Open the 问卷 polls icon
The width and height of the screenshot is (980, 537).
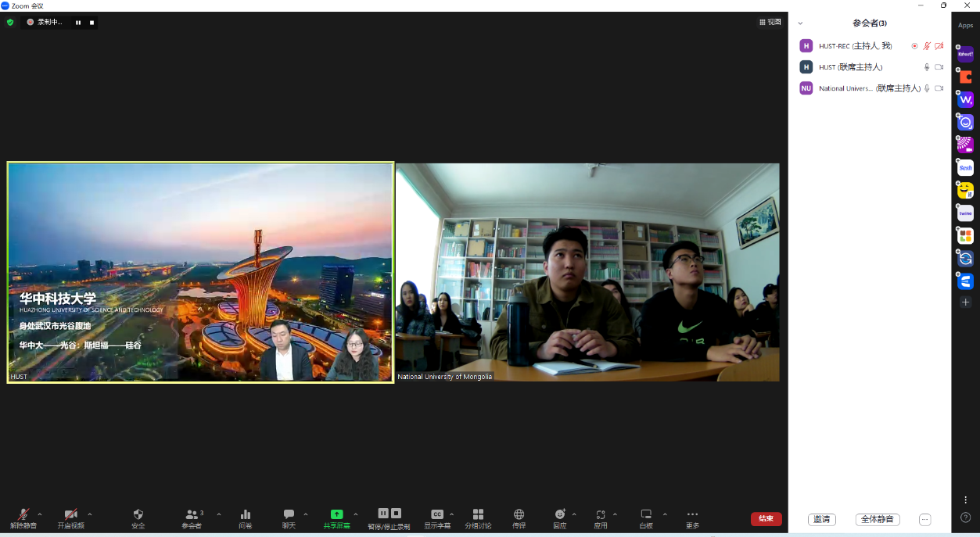point(246,517)
